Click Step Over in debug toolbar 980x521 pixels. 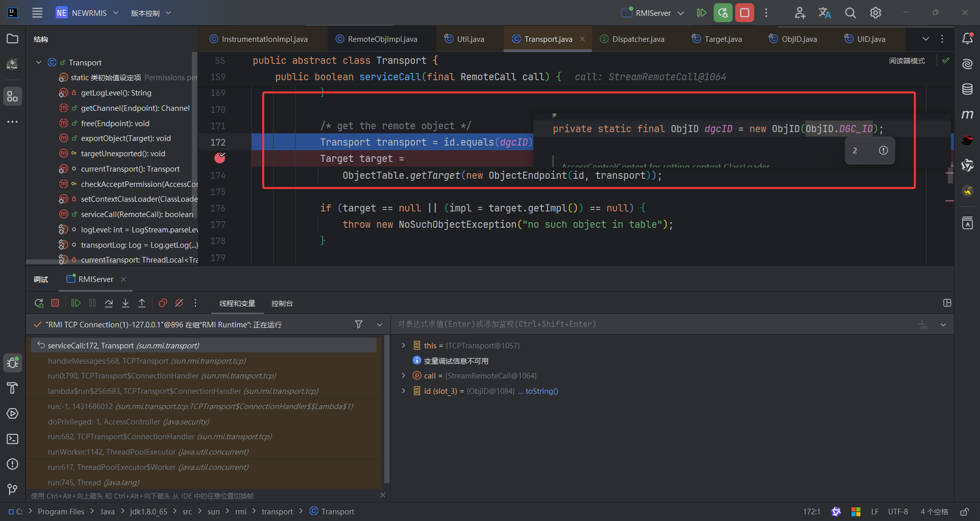(x=109, y=303)
